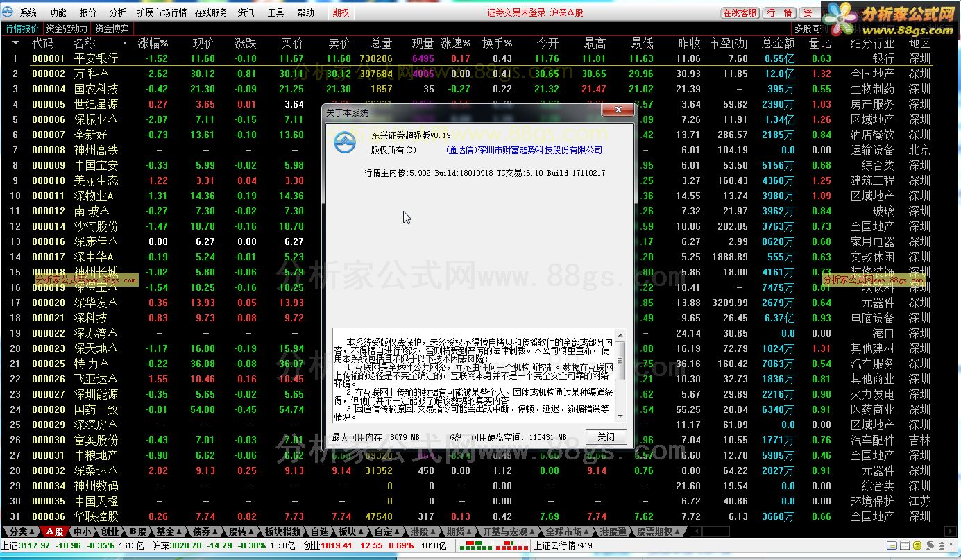The width and height of the screenshot is (961, 560).
Task: Click the scrollbar thumb in the dialog text box
Action: 620,361
